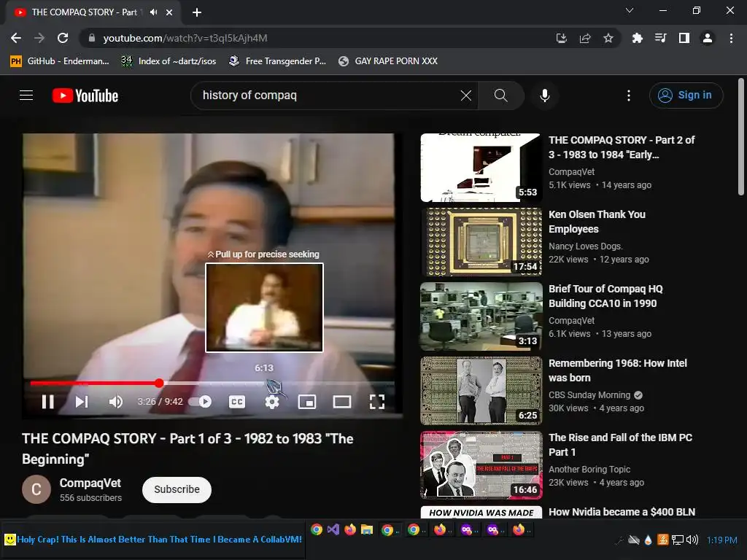Open Chrome's three-dot menu

(x=731, y=38)
